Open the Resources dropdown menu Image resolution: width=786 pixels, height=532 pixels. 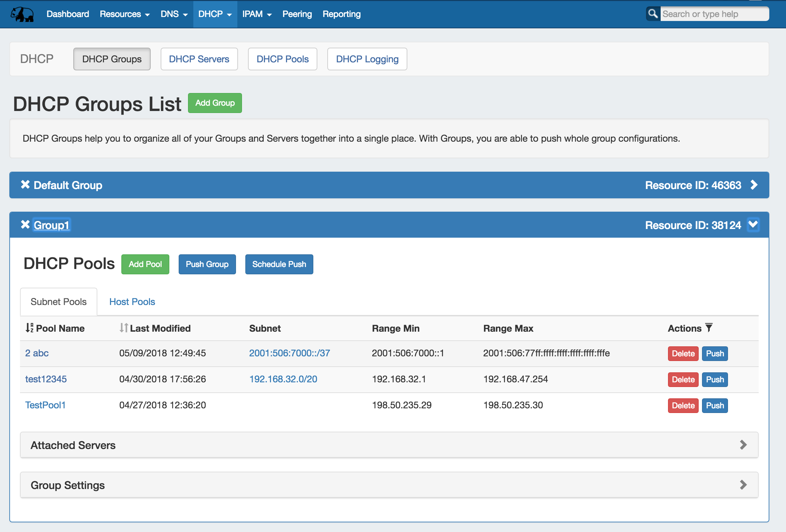(124, 14)
